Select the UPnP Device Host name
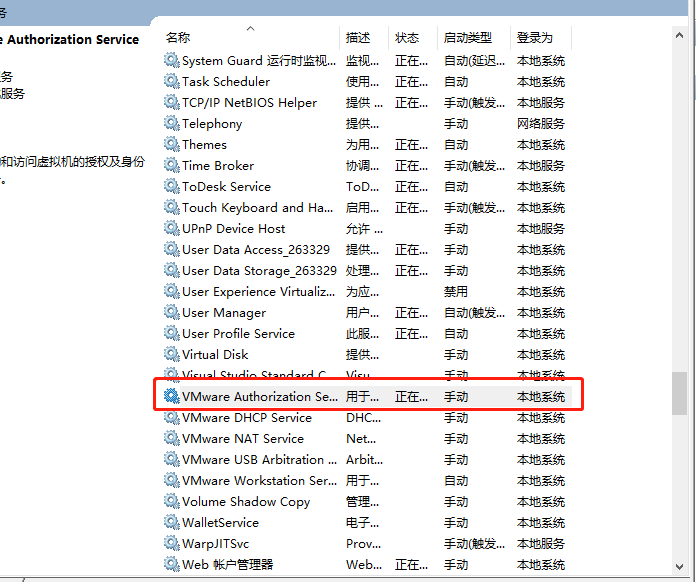Screen dimensions: 696x582 coord(233,229)
